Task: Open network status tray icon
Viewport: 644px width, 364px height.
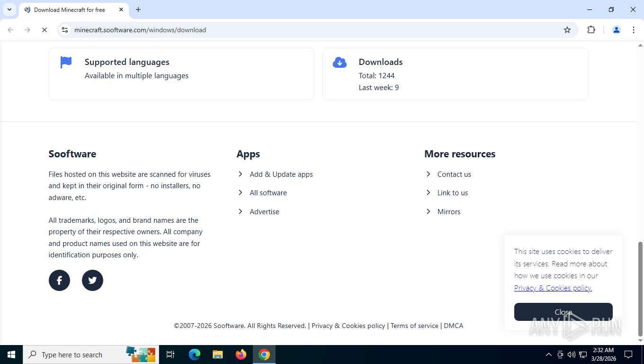Action: coord(583,355)
